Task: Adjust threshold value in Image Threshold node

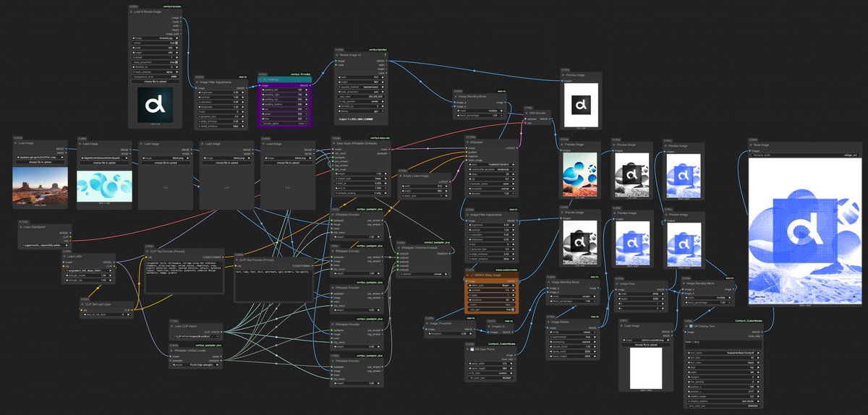Action: coord(450,333)
